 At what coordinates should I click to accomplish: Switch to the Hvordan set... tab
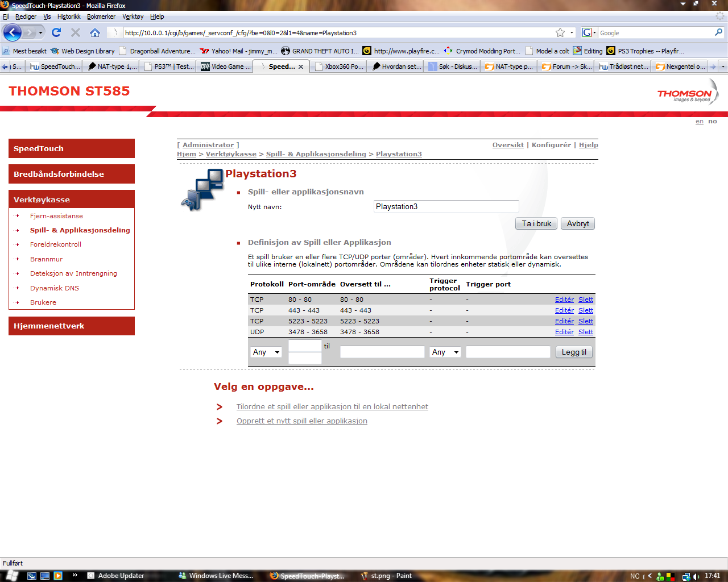coord(395,66)
